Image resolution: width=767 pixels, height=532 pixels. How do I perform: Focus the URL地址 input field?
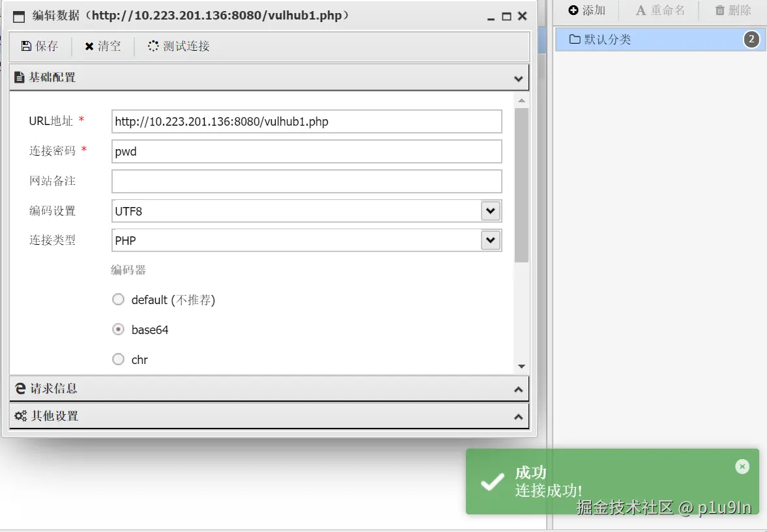307,121
